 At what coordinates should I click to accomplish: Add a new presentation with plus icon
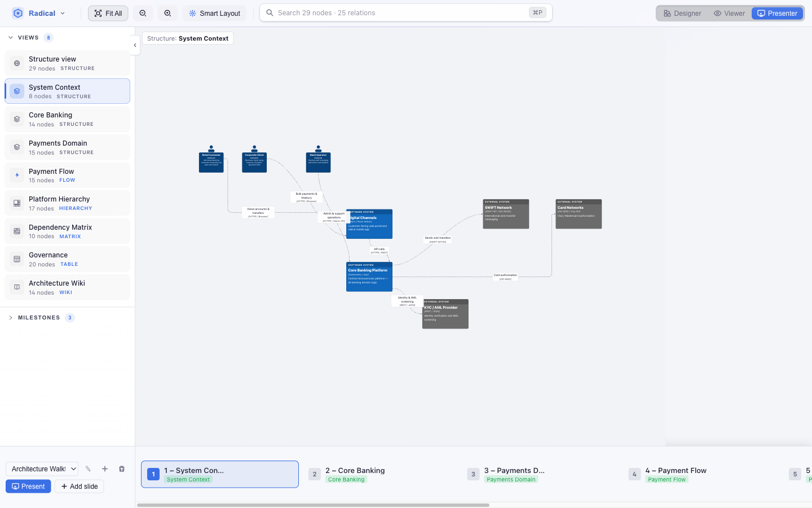pos(105,469)
